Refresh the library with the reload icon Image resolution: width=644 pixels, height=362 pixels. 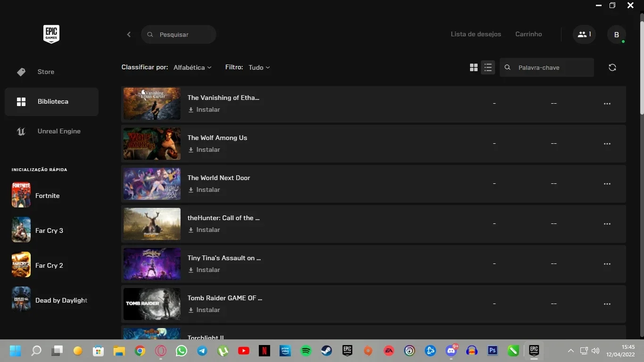coord(612,67)
